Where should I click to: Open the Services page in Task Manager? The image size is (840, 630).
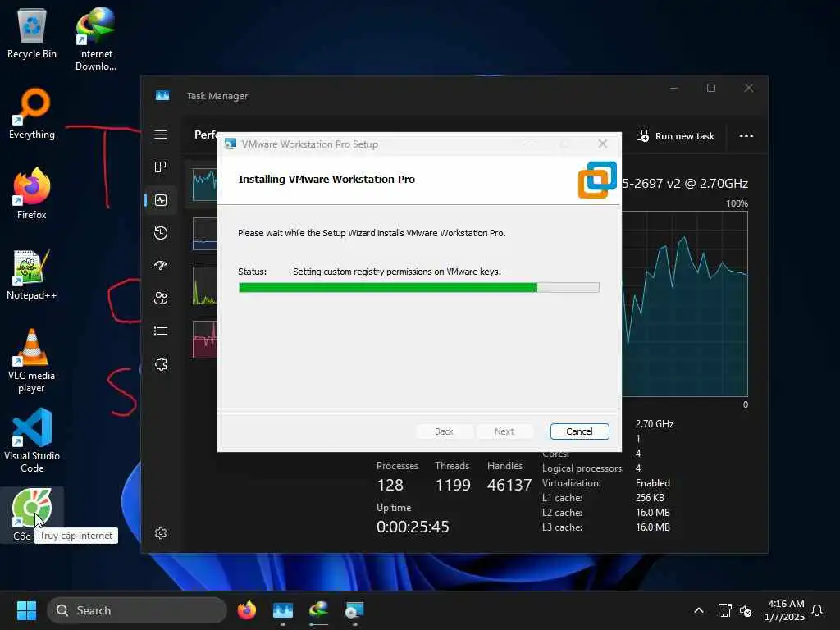click(161, 364)
